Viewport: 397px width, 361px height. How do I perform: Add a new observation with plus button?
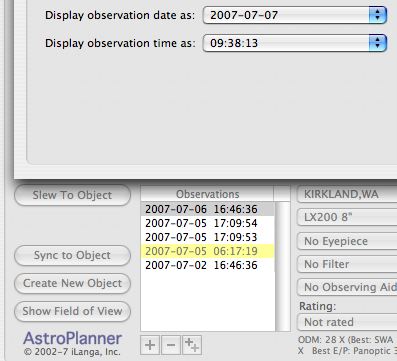[x=150, y=345]
